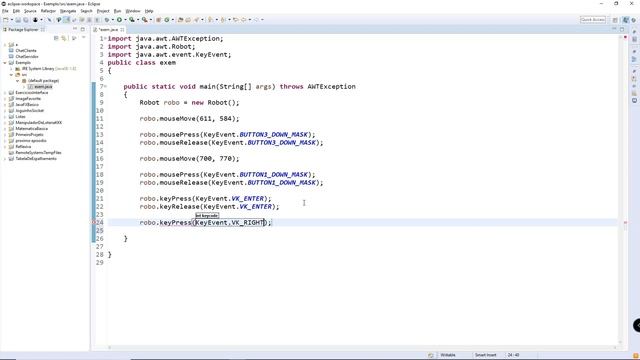Toggle Link with Editor in Package Explorer

(x=64, y=38)
